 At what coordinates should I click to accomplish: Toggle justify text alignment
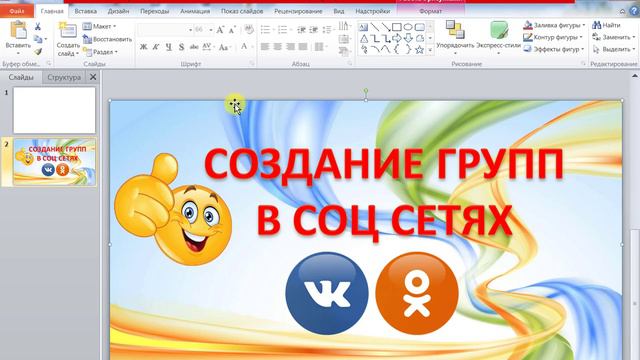point(303,47)
